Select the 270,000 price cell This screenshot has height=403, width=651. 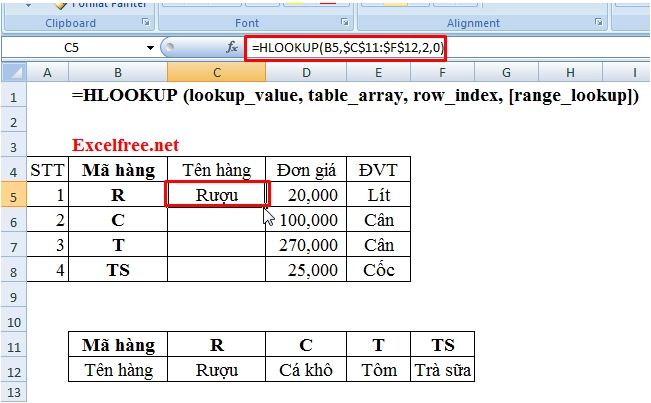[x=306, y=243]
